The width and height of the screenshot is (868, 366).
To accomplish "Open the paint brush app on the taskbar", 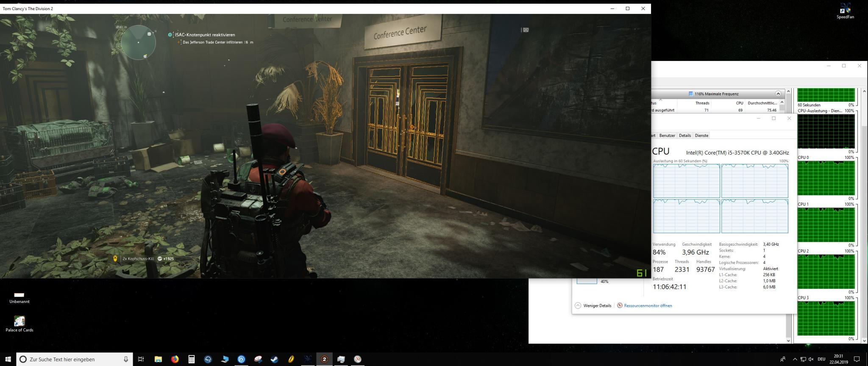I will click(x=258, y=359).
